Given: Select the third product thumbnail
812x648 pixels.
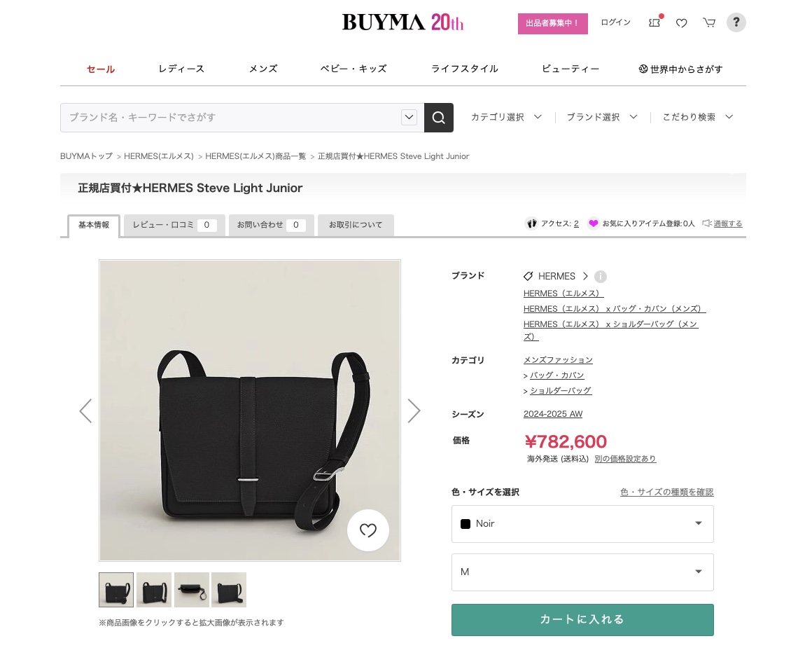Looking at the screenshot, I should coord(192,589).
